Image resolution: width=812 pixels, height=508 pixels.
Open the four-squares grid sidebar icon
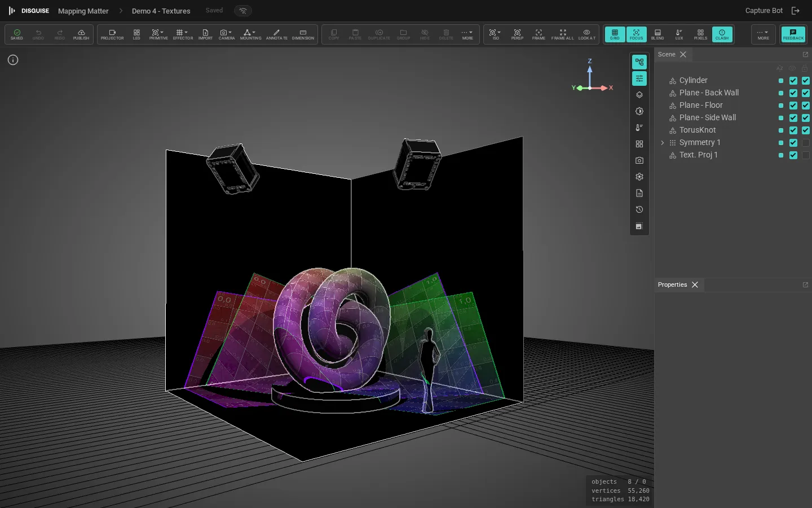[639, 144]
